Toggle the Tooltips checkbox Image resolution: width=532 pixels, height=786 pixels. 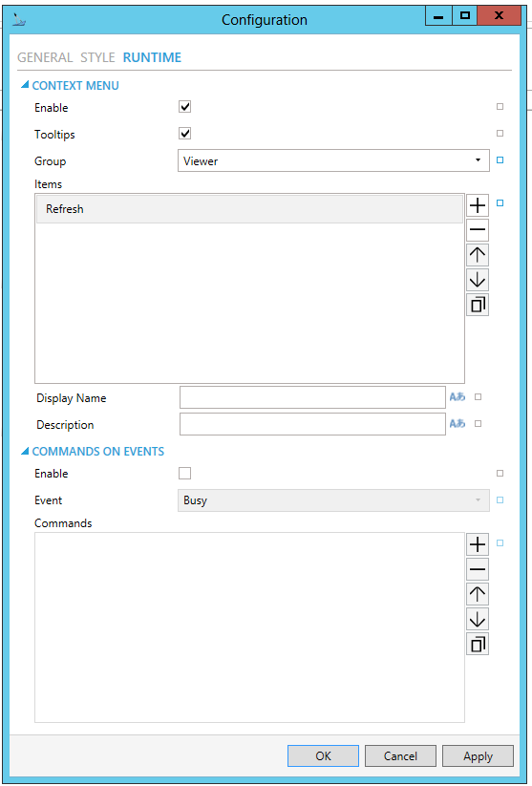point(185,134)
